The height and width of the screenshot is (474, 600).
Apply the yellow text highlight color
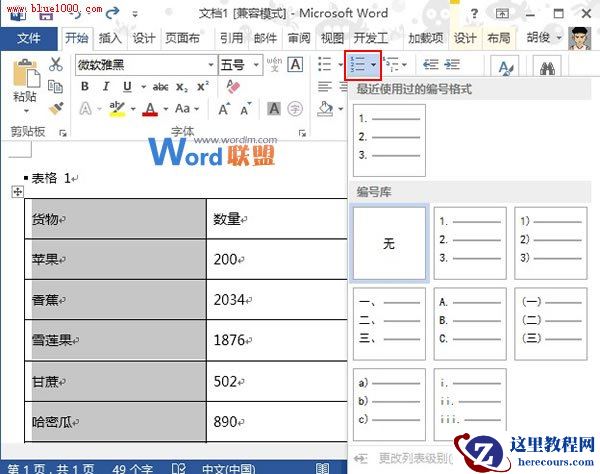coord(117,109)
